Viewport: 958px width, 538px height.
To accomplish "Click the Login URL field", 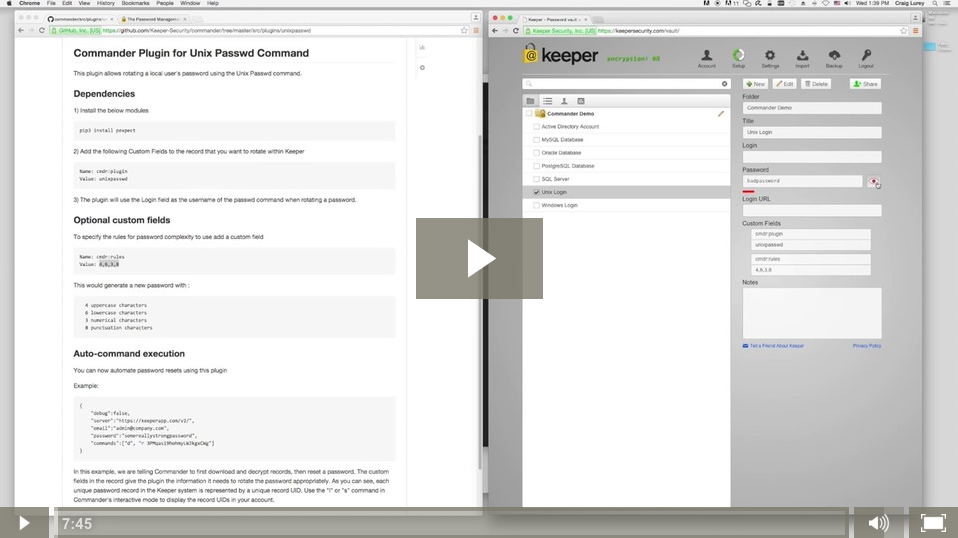I will 812,210.
